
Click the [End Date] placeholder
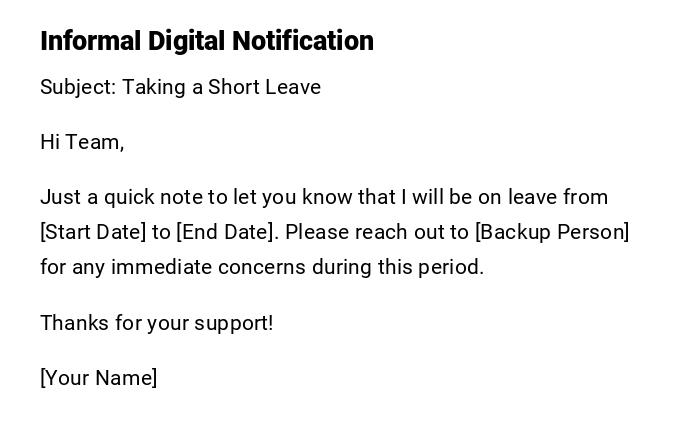[x=226, y=232]
